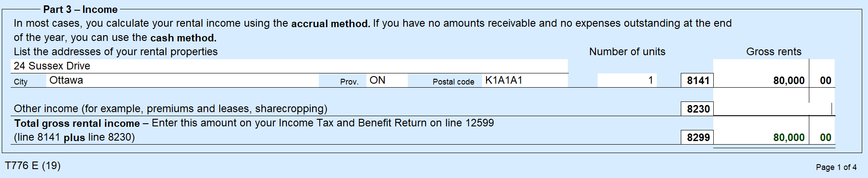This screenshot has width=868, height=178.
Task: Click the empty Other income 8230 field
Action: click(772, 109)
